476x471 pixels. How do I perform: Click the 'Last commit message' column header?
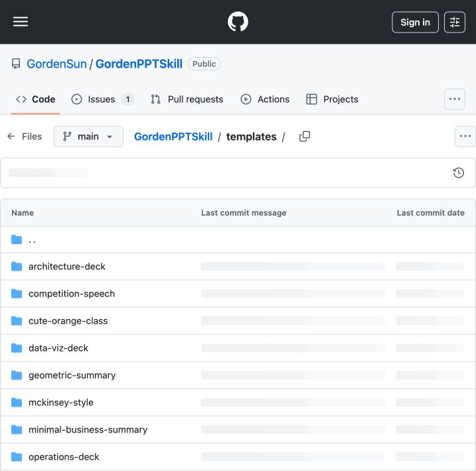pyautogui.click(x=244, y=213)
